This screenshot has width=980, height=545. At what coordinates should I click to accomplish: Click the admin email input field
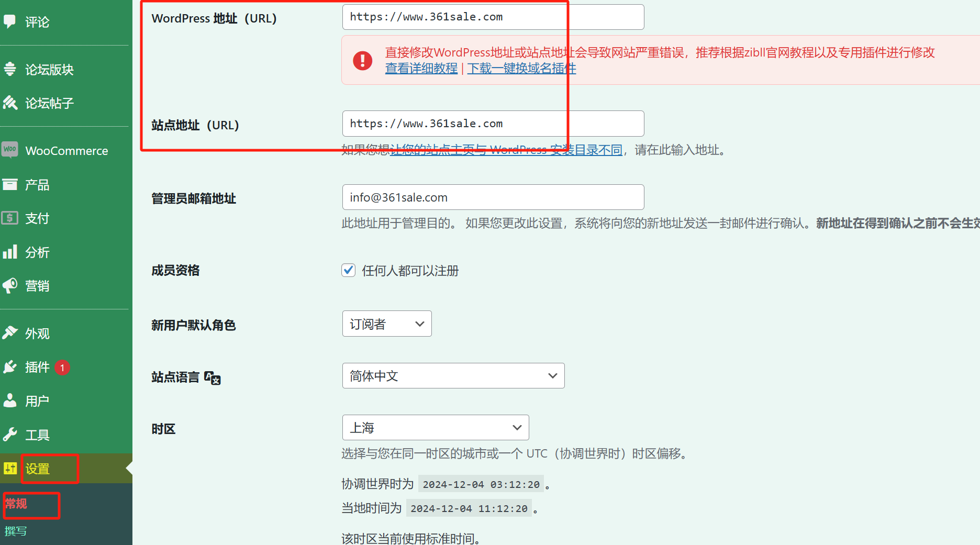(493, 197)
